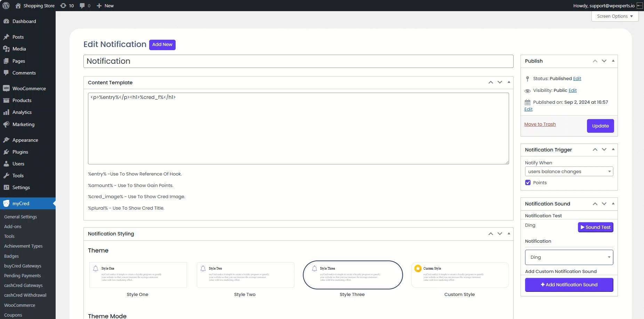Toggle the Publish panel collapse arrow
Screen dimensions: 644x319
coord(613,61)
